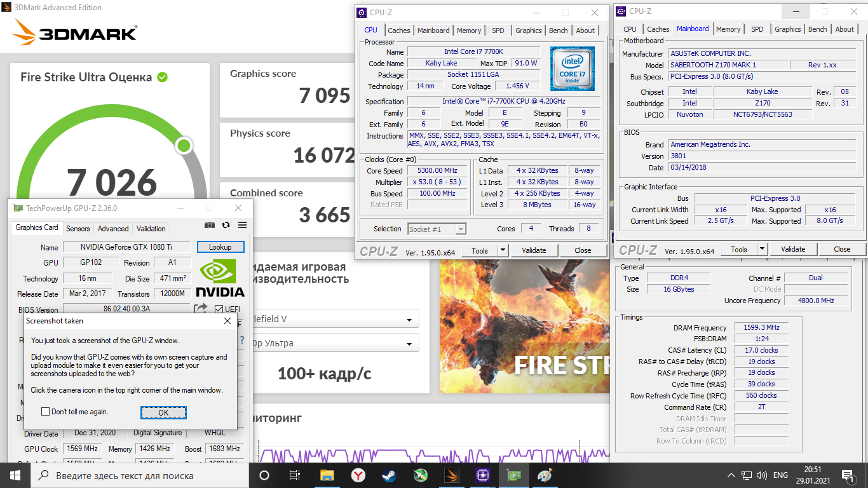Click Validate in the right CPU-Z window
The width and height of the screenshot is (868, 488).
click(793, 249)
